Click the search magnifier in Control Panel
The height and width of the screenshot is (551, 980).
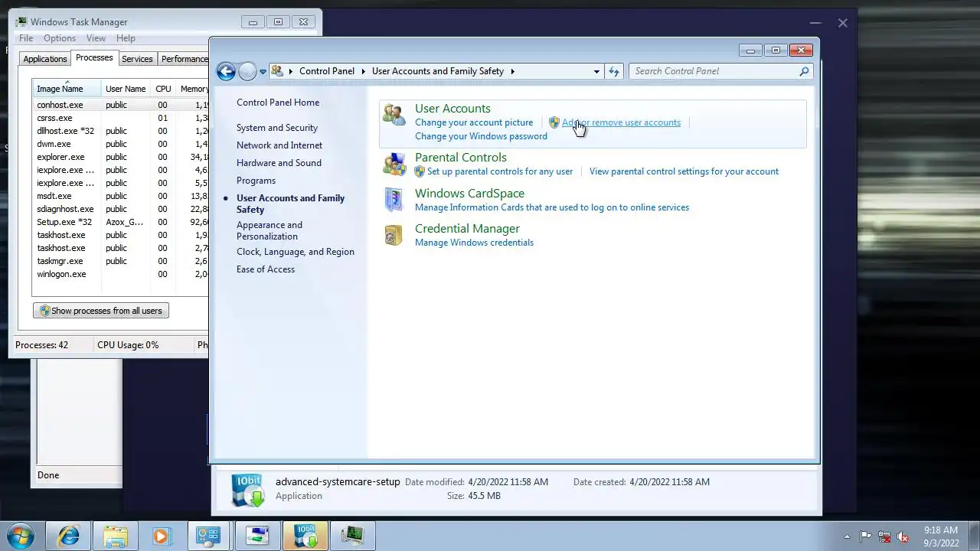tap(804, 71)
